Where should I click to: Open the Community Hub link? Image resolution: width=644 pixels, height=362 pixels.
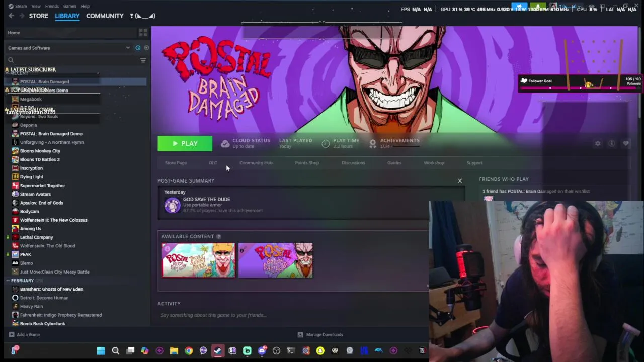click(x=256, y=163)
